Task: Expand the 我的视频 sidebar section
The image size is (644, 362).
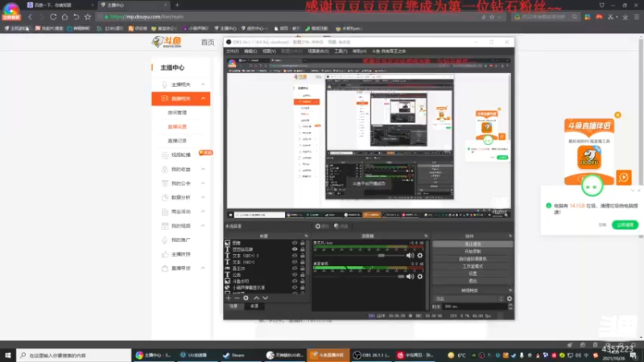Action: click(203, 226)
